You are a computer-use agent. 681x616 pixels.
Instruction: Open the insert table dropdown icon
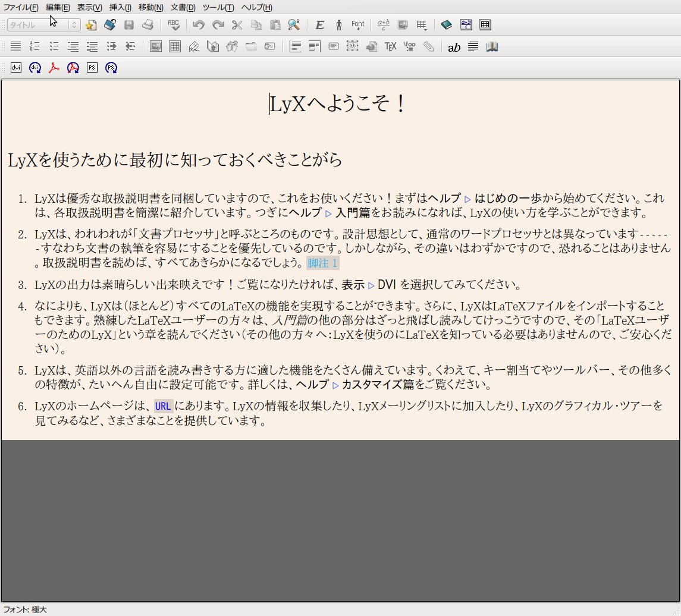[x=422, y=25]
